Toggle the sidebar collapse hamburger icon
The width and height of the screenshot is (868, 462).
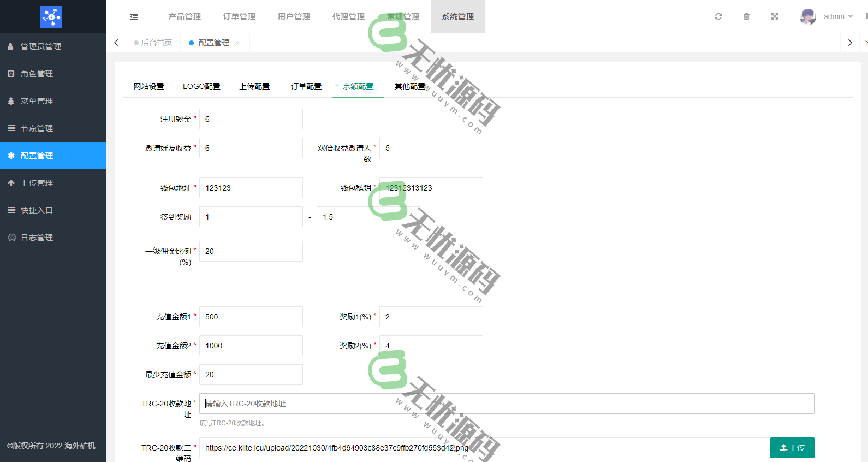click(134, 17)
